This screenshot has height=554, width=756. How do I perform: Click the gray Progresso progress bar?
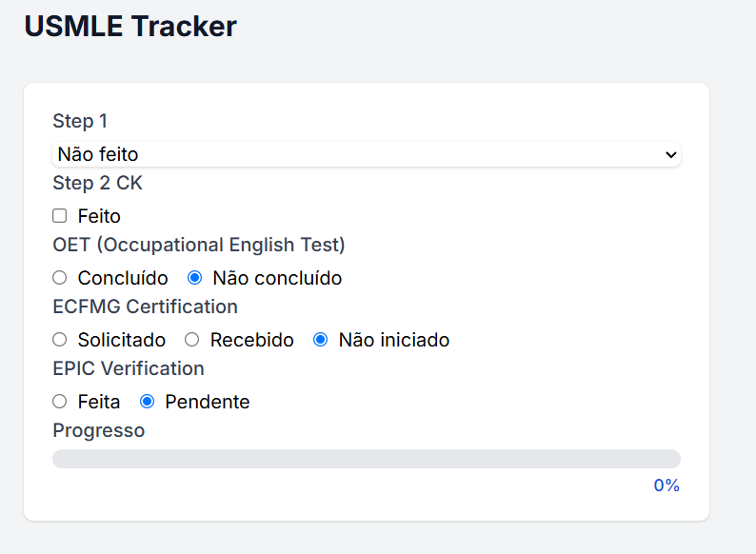point(366,459)
